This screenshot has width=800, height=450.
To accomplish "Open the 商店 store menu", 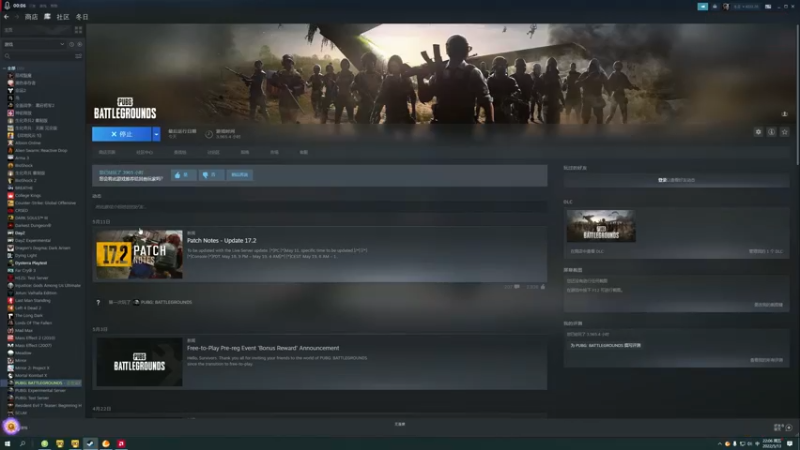I will tap(31, 17).
